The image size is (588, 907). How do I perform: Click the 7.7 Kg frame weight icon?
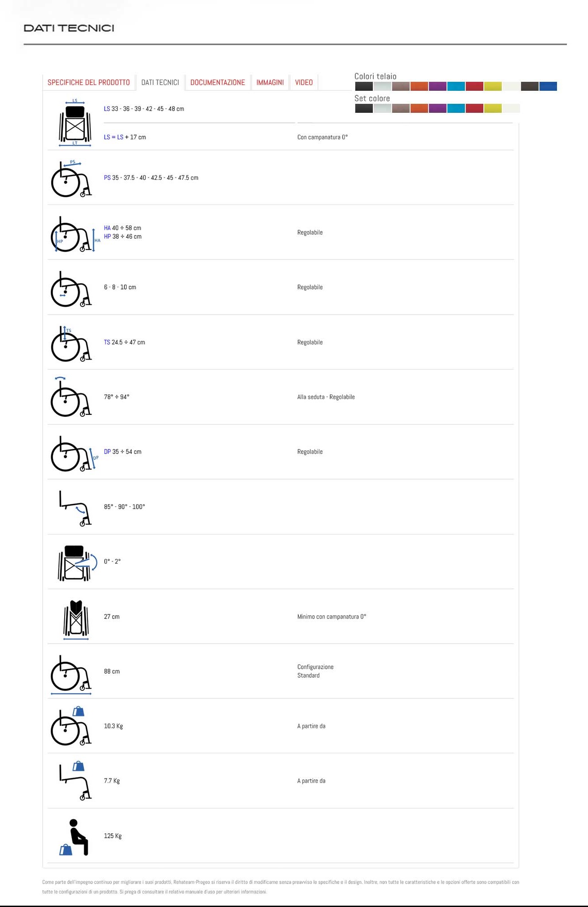[75, 781]
